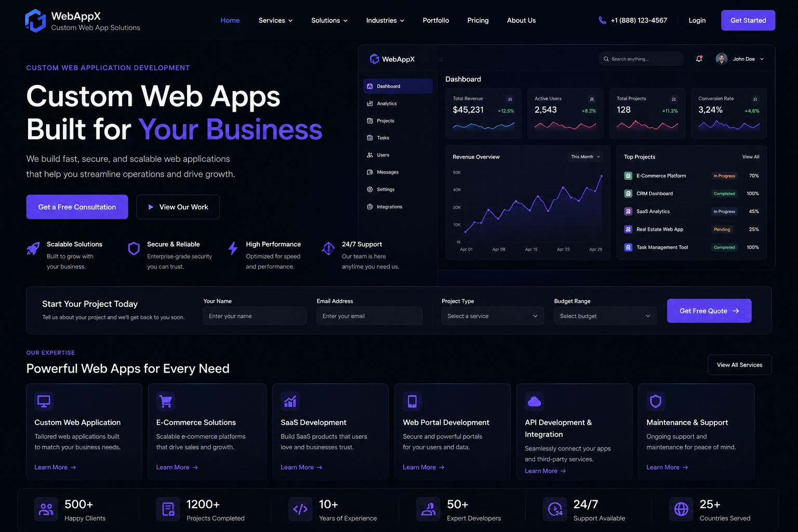Viewport: 798px width, 532px height.
Task: Click the Search anything box in the dashboard
Action: point(641,59)
